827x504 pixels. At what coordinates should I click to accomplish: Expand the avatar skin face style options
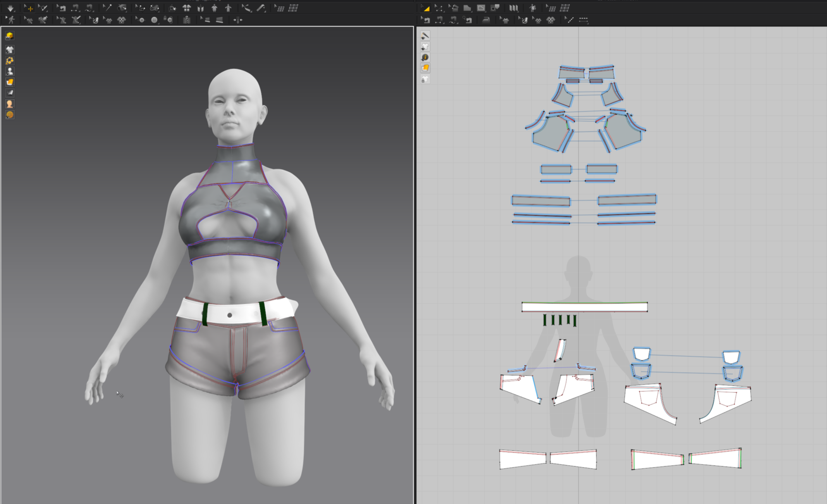[10, 104]
